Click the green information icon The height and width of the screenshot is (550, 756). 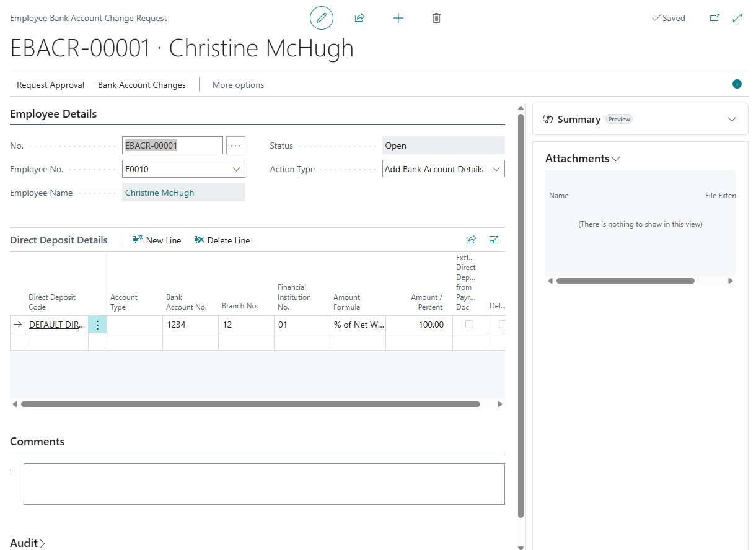[737, 84]
